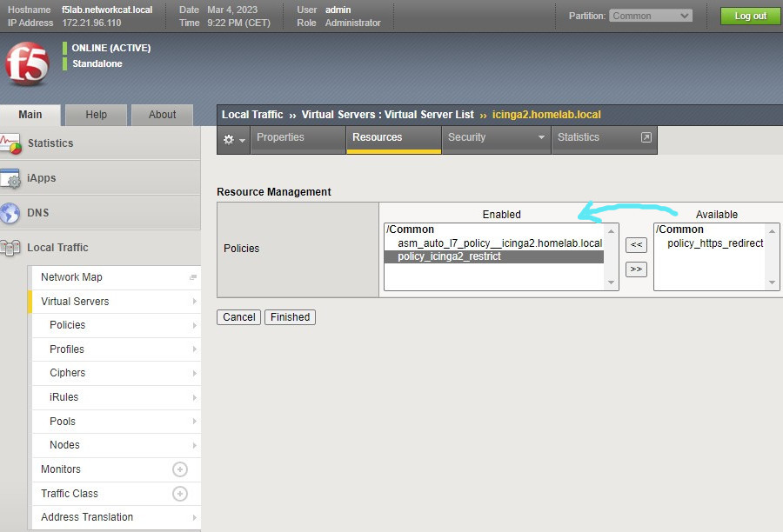Click the Standalone status text
The image size is (783, 532).
(x=97, y=63)
